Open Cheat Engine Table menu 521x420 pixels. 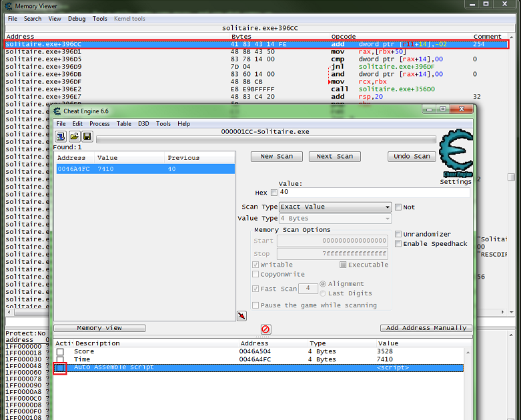tap(124, 124)
